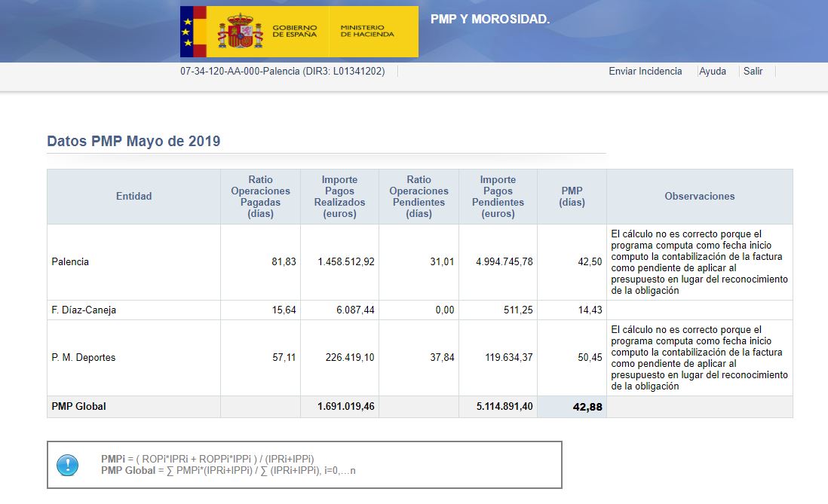Viewport: 828px width, 504px height.
Task: Click Importe Pagos Realizados column header
Action: (x=339, y=197)
